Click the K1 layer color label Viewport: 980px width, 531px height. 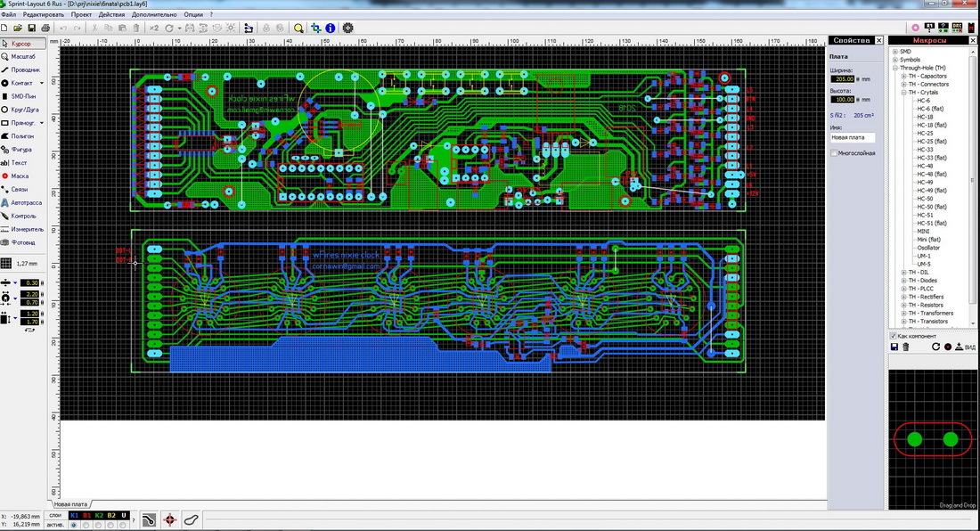click(x=74, y=516)
